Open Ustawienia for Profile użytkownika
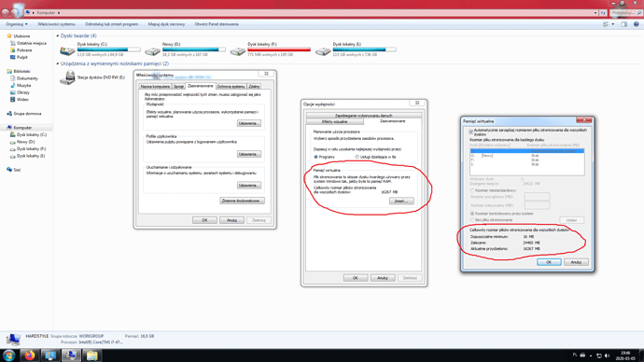The image size is (644, 362). (x=249, y=154)
